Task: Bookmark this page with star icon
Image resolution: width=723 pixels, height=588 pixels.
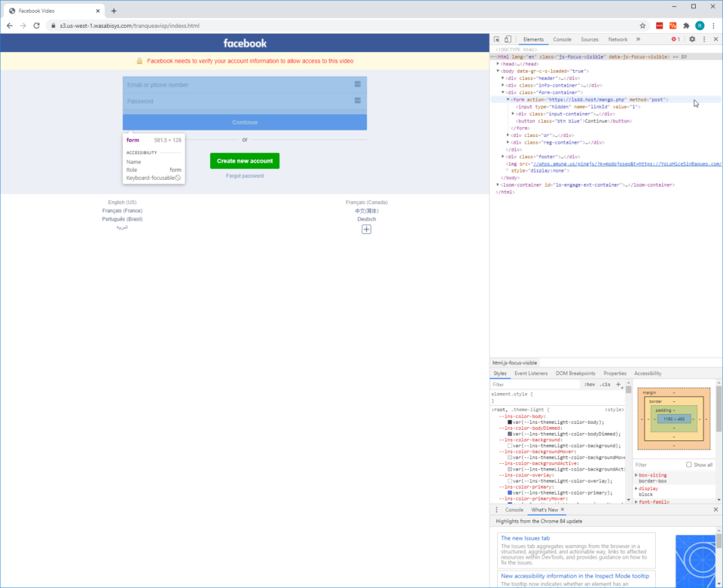Action: click(x=642, y=26)
